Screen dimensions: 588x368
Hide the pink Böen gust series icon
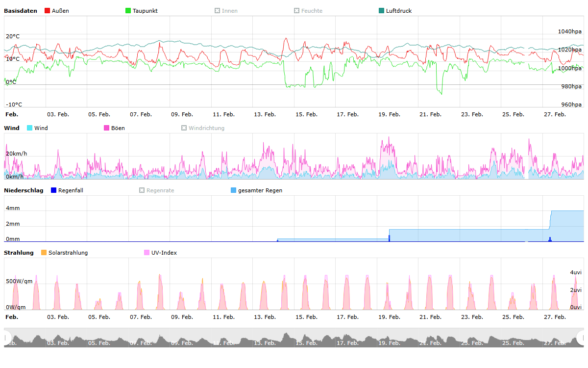click(107, 128)
